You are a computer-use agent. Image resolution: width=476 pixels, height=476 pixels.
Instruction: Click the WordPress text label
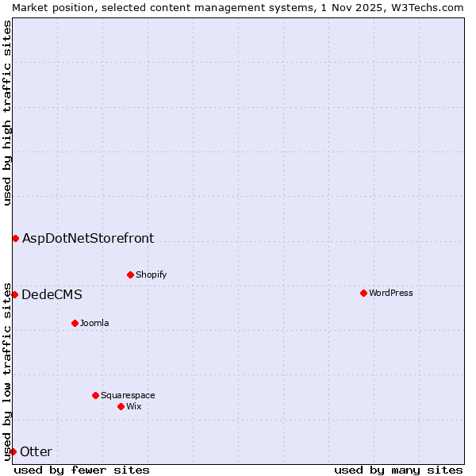(x=390, y=293)
